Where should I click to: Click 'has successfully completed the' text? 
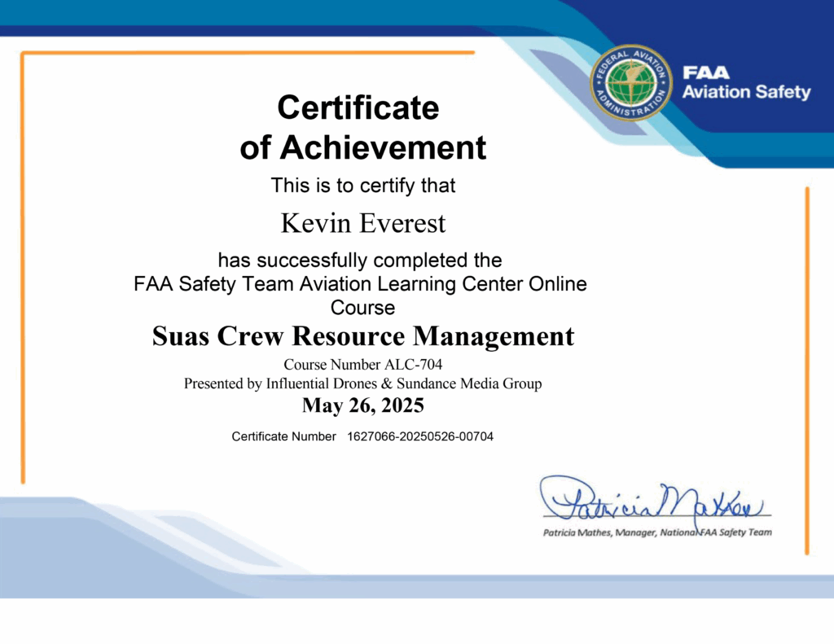point(359,261)
